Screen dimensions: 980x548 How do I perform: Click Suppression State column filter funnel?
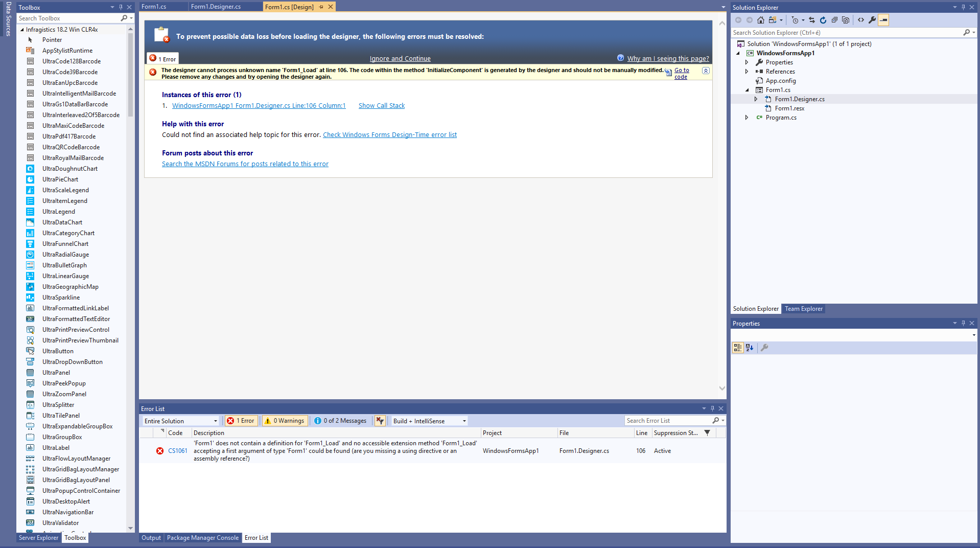tap(707, 432)
